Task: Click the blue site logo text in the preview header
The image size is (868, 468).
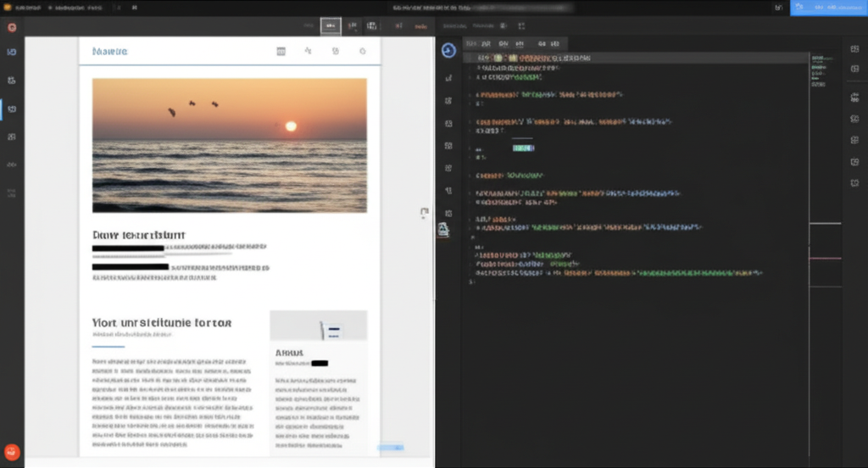Action: point(109,51)
